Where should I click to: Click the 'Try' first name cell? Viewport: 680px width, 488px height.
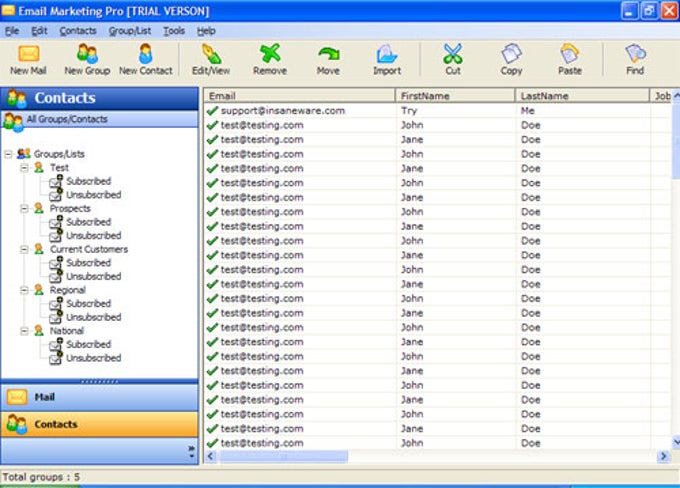(x=409, y=111)
